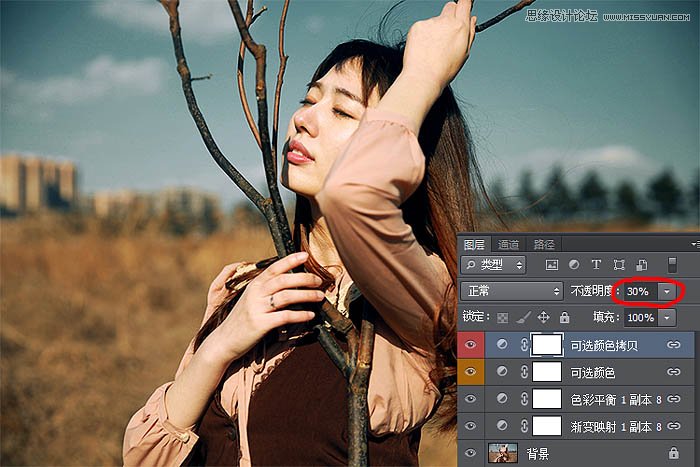Filter layers by type (T) layers icon
Viewport: 700px width, 467px height.
click(x=596, y=265)
